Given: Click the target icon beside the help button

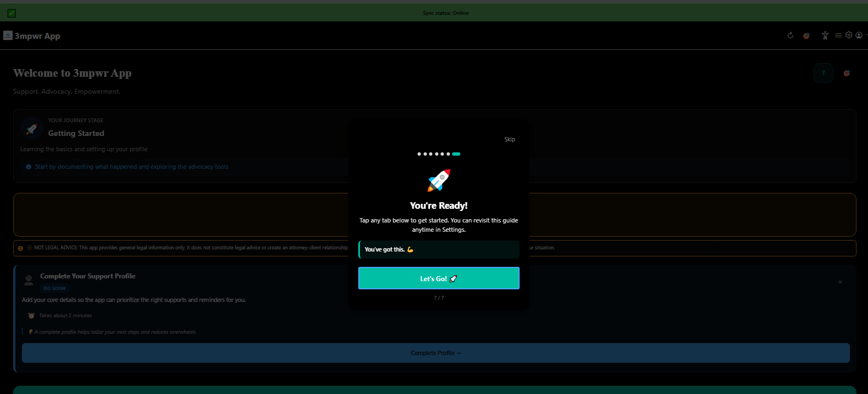Looking at the screenshot, I should [847, 73].
